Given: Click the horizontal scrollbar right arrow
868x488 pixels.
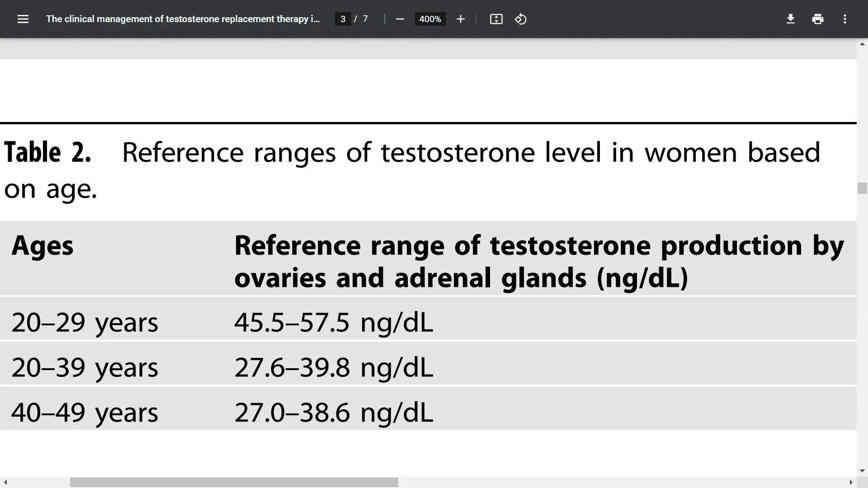Looking at the screenshot, I should click(851, 483).
